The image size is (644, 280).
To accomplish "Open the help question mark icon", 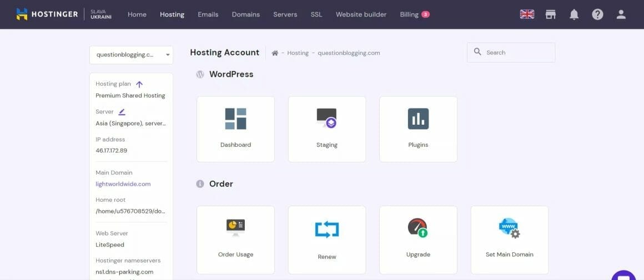I will (597, 14).
